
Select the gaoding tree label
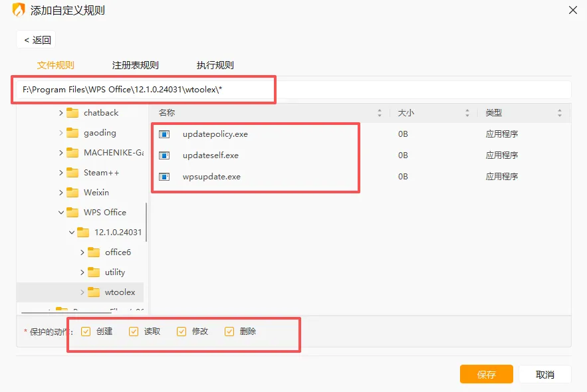pos(100,133)
